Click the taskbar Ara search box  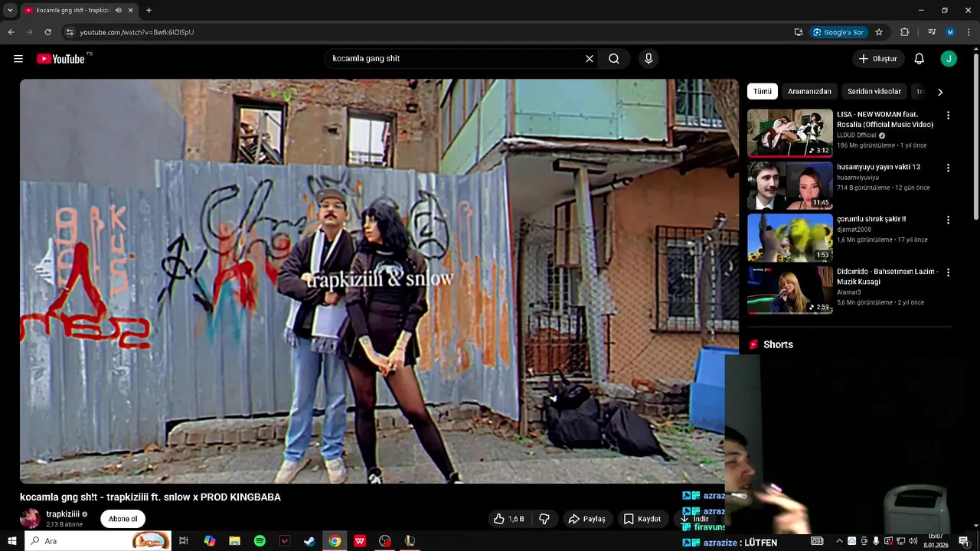[100, 541]
